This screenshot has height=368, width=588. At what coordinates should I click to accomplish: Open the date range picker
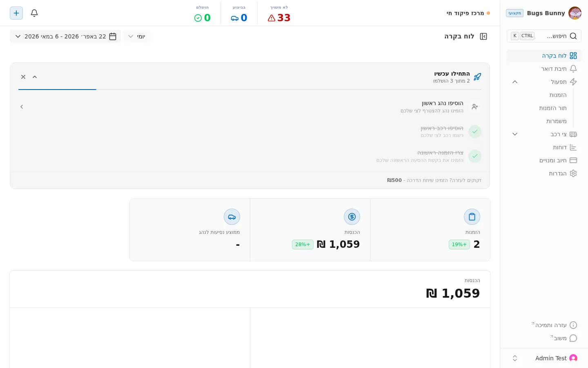pos(65,36)
